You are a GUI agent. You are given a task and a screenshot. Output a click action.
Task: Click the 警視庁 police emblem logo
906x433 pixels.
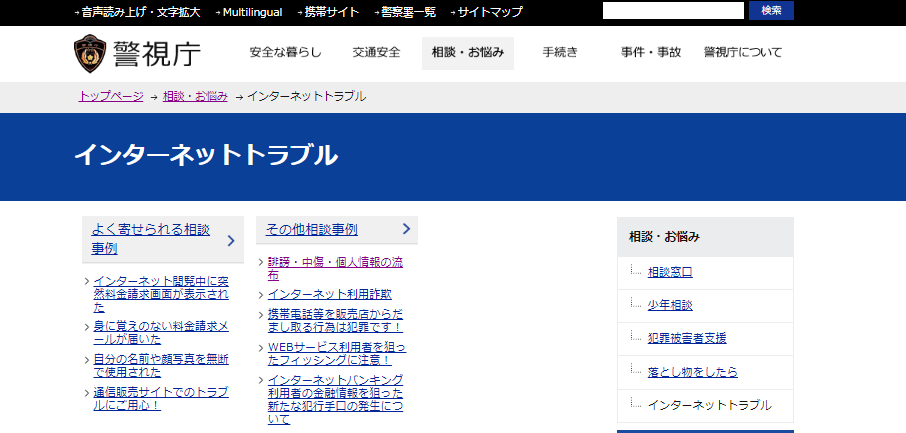click(x=90, y=54)
